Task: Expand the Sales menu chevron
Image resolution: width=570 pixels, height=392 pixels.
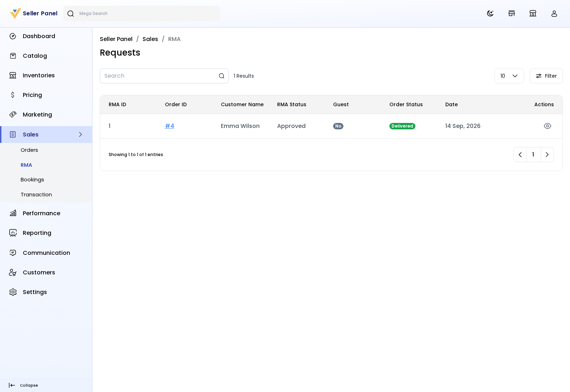Action: (81, 135)
